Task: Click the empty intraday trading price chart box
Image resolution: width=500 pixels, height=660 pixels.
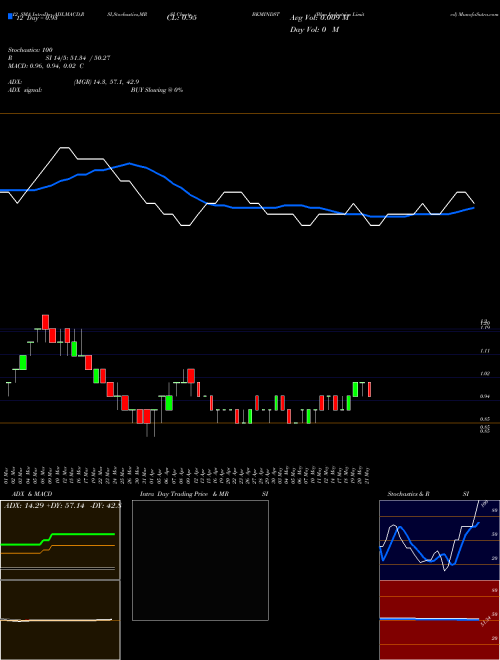Action: click(200, 560)
